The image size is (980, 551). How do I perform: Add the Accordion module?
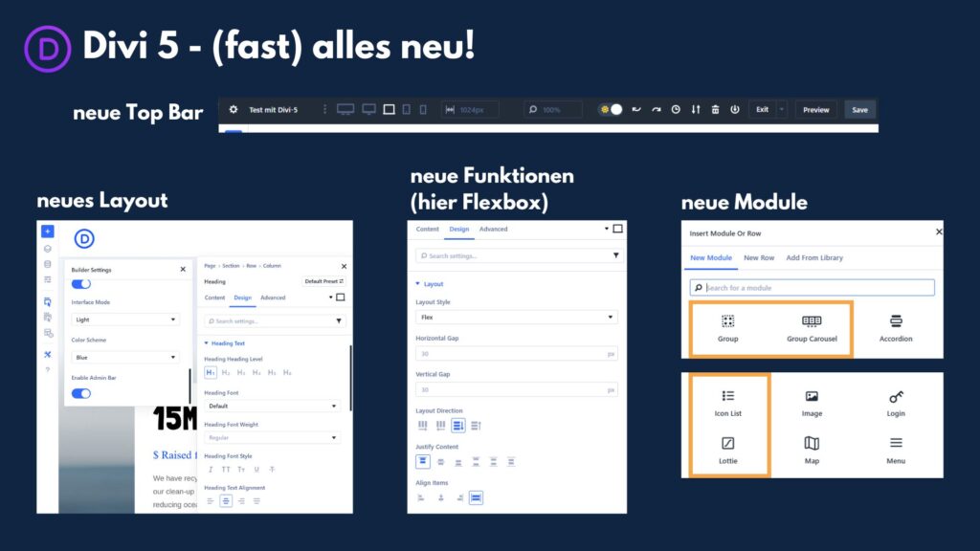coord(895,328)
